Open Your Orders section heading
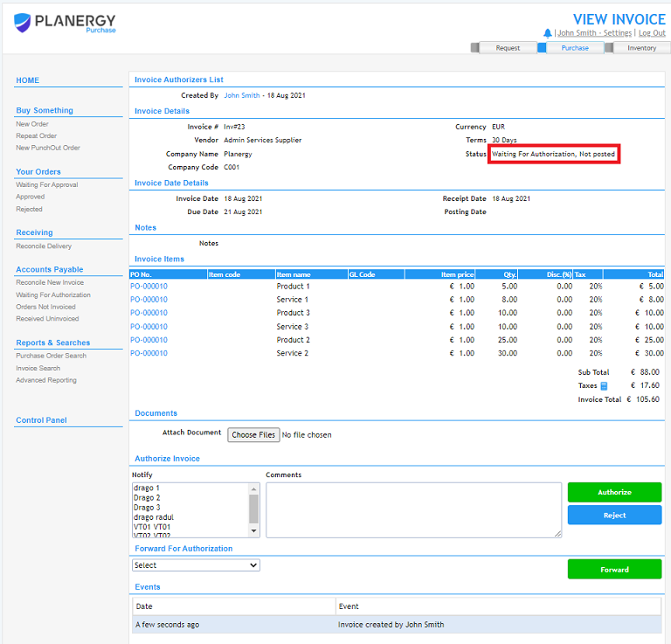 38,172
